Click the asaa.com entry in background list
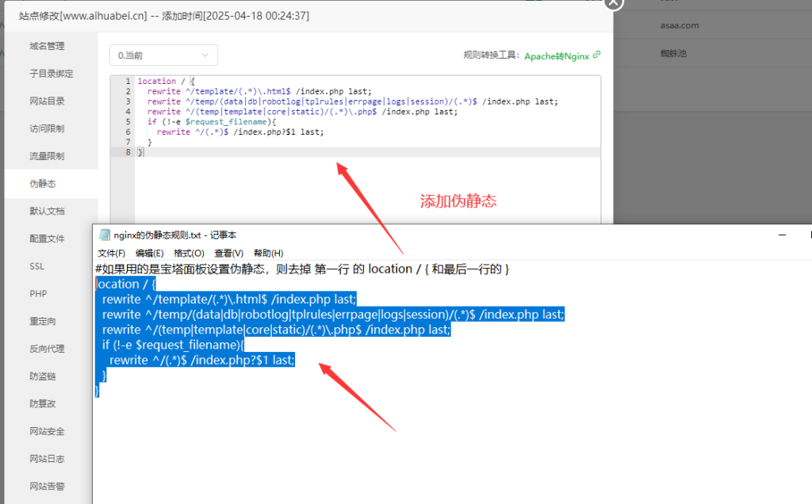 coord(679,25)
